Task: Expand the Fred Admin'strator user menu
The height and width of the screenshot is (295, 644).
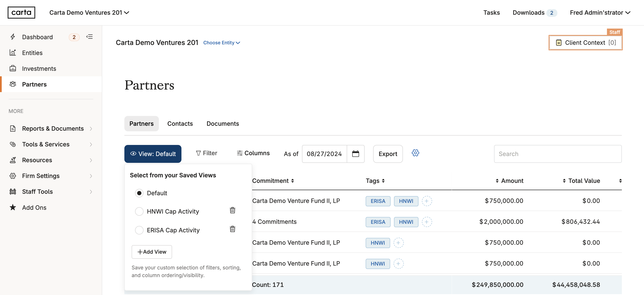Action: tap(600, 12)
